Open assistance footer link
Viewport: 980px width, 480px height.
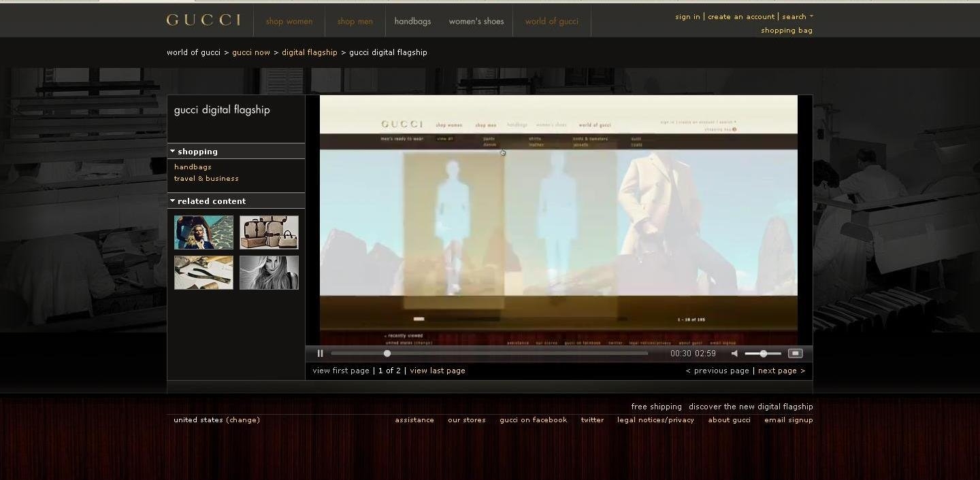pos(414,419)
